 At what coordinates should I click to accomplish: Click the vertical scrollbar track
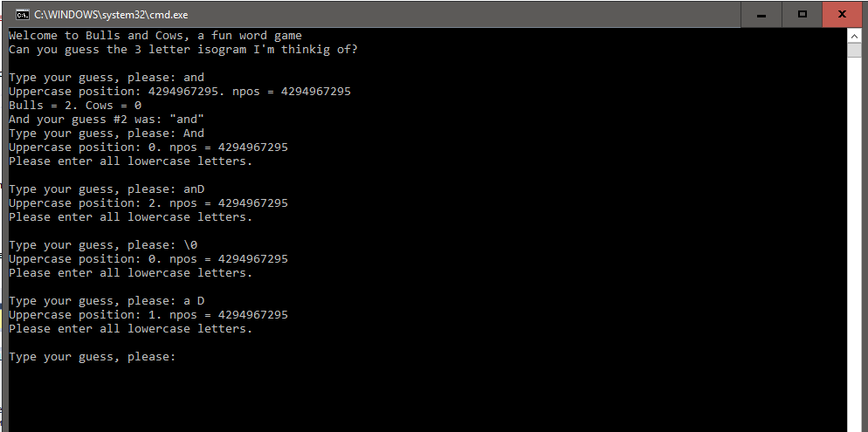point(854,262)
